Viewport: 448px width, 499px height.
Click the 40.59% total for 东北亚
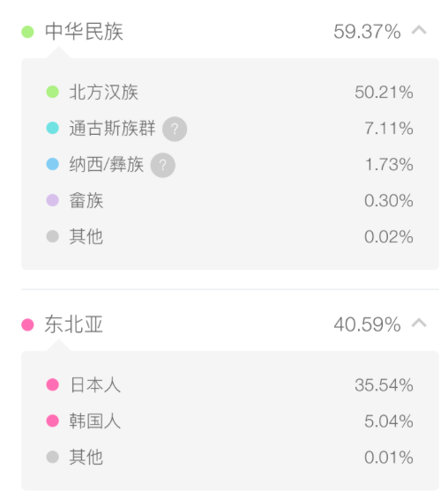tap(367, 324)
